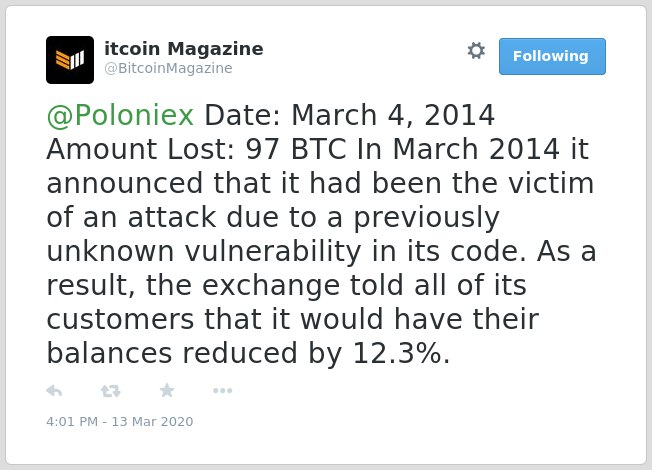Open the @BitcoinMagazine handle profile

(x=168, y=68)
